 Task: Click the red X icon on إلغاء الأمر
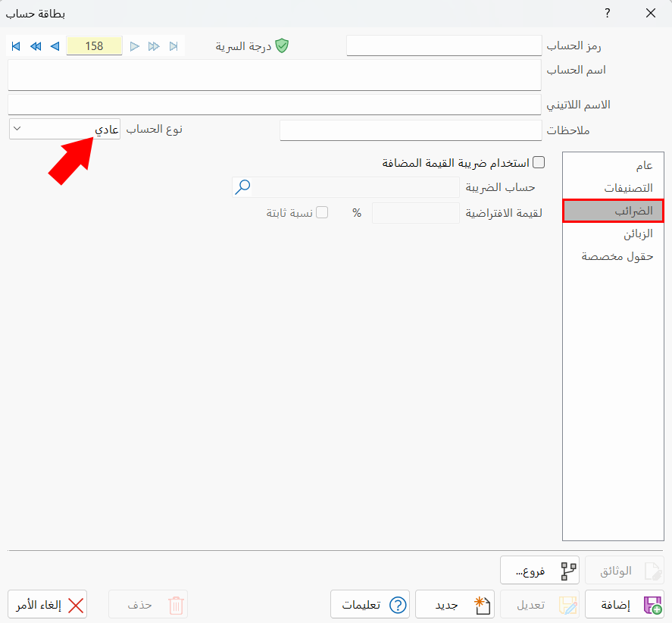[75, 605]
